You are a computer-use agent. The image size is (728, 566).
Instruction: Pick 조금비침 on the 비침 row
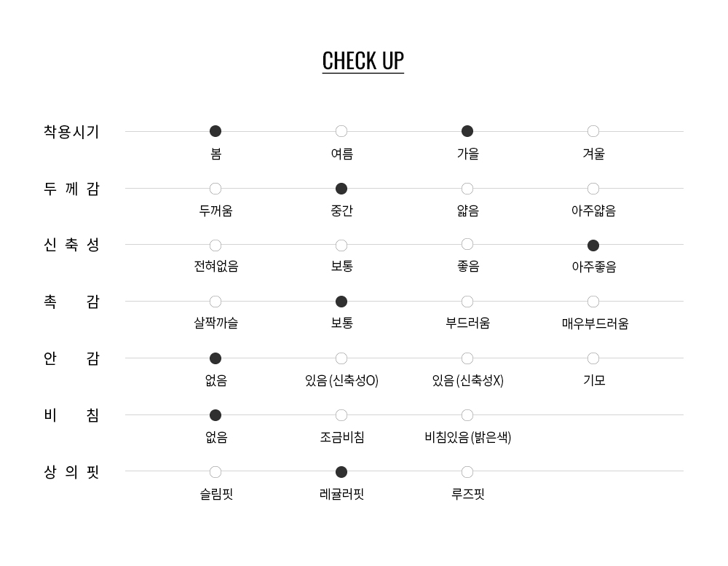[x=341, y=415]
